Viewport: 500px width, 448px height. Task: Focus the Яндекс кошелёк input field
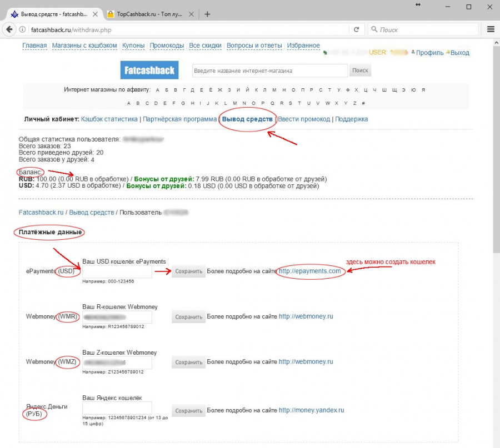(x=117, y=408)
